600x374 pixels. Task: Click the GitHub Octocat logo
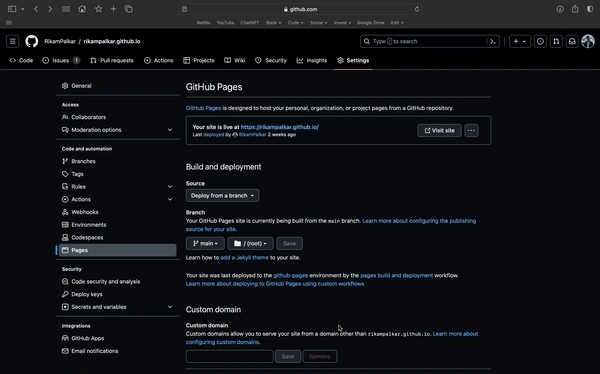coord(32,41)
